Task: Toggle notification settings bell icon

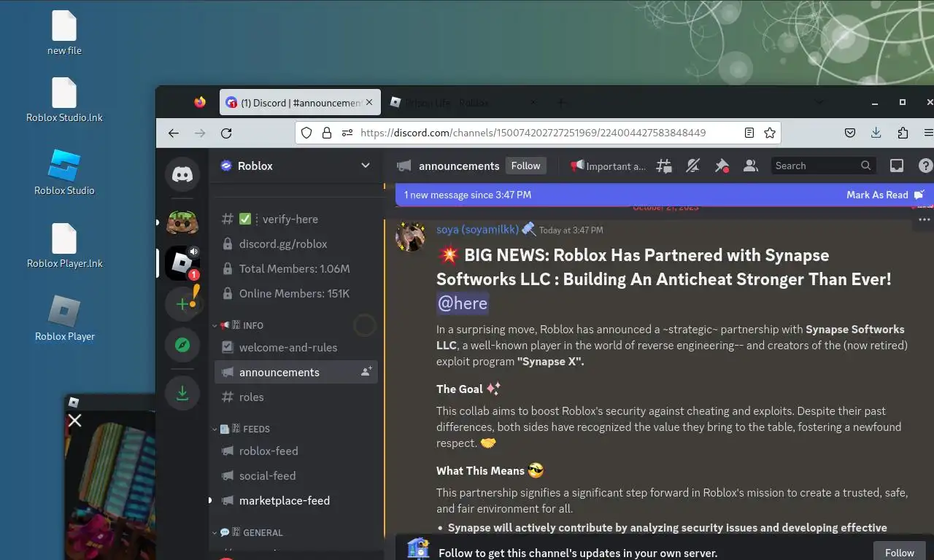Action: pyautogui.click(x=693, y=166)
